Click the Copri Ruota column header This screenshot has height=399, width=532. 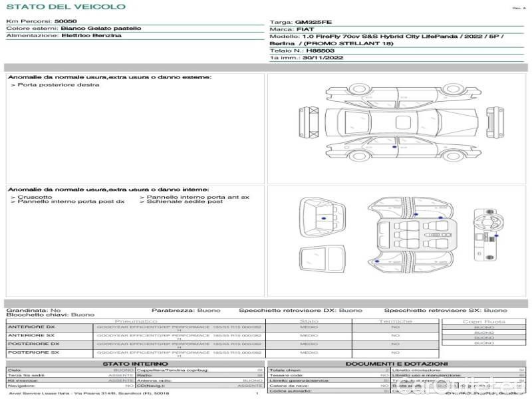coord(483,321)
